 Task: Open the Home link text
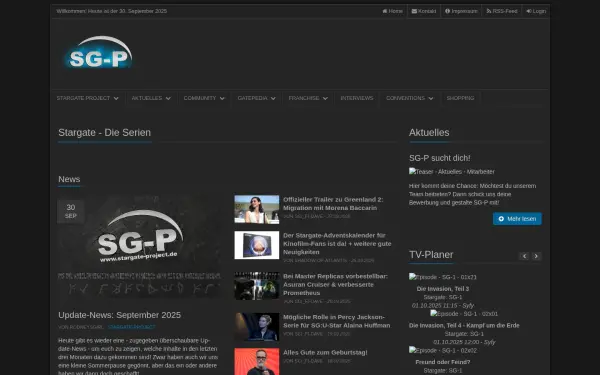(396, 11)
